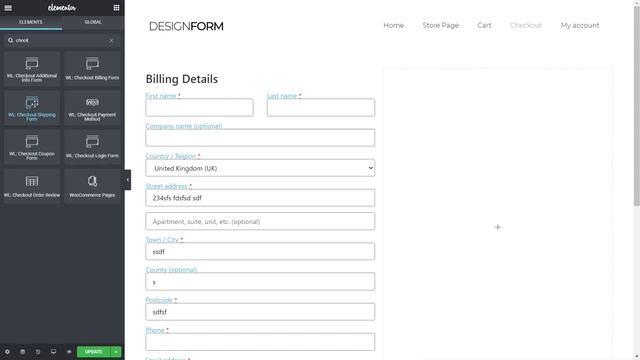Open the Checkout menu link
Viewport: 640px width, 360px height.
pyautogui.click(x=526, y=25)
